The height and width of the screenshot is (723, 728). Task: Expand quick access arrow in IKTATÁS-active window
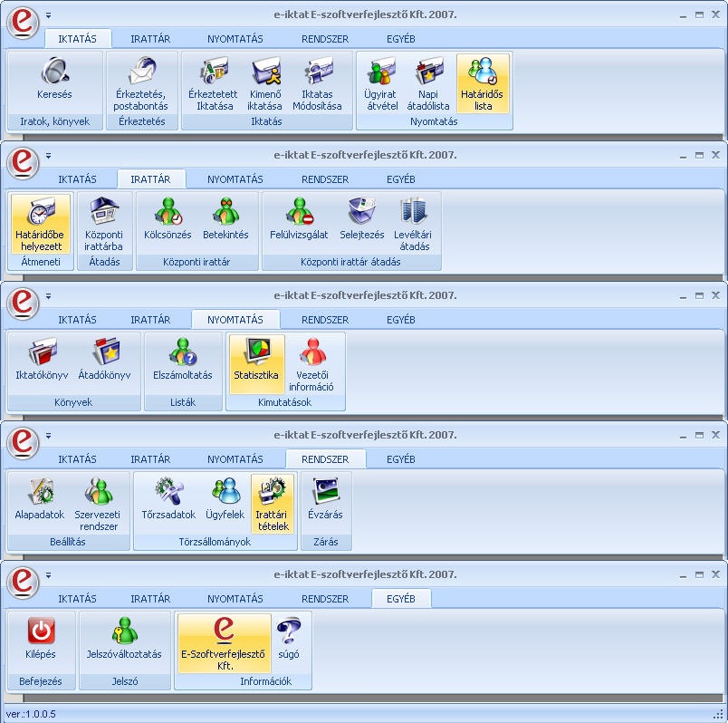pos(48,15)
